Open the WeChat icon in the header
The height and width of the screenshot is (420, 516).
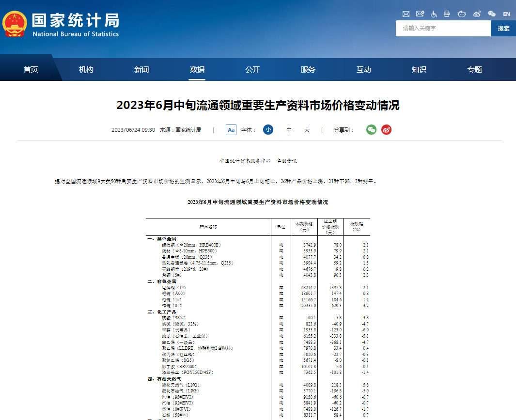[x=492, y=14]
